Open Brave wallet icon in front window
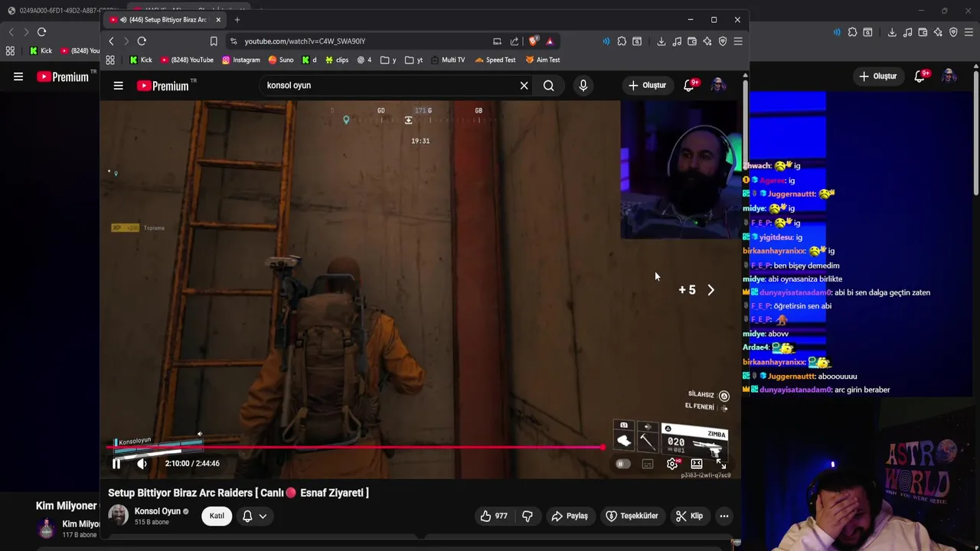Image resolution: width=980 pixels, height=551 pixels. click(x=692, y=41)
